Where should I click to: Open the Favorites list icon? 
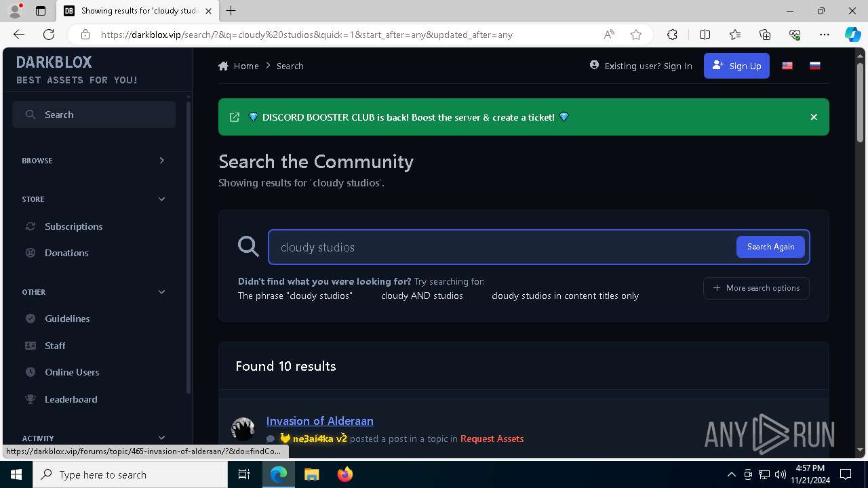click(x=735, y=35)
